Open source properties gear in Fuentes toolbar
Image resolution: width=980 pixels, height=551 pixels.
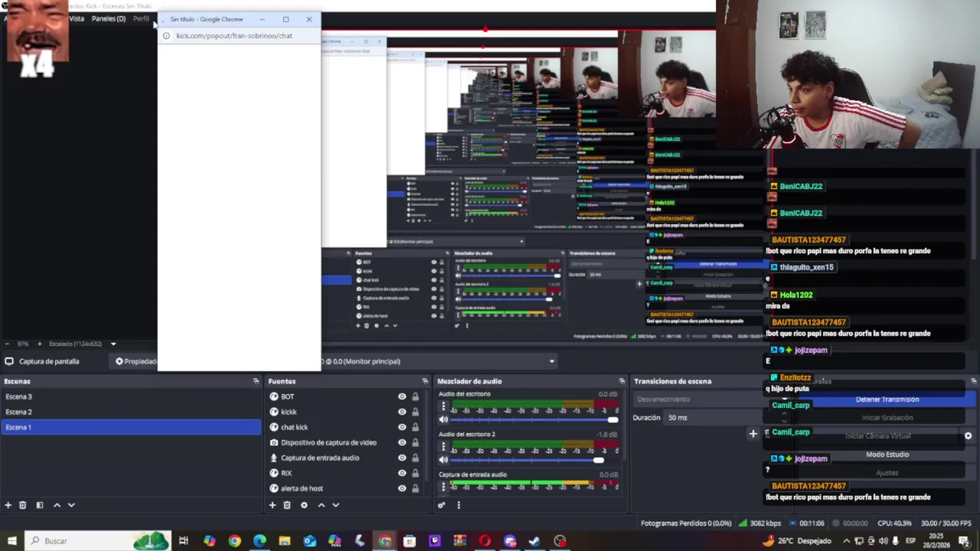(304, 505)
